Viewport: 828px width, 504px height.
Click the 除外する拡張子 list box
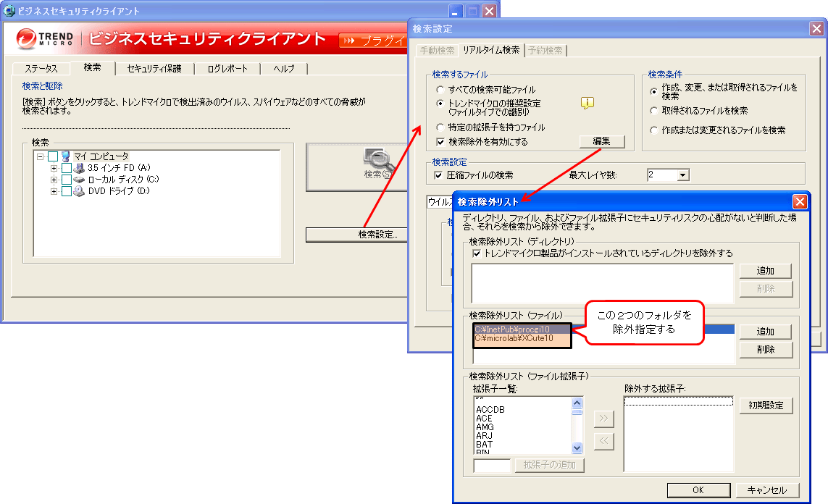[679, 434]
